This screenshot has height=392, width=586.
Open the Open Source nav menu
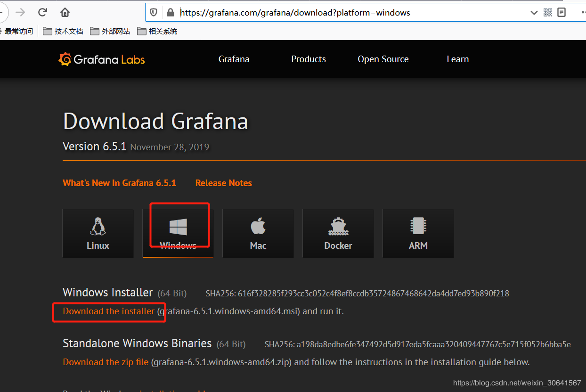383,59
